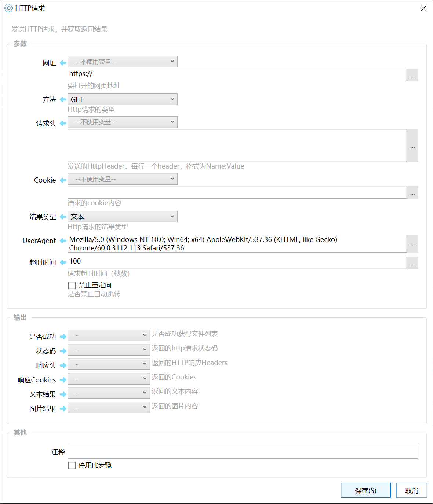
Task: Click the blue arrow beside Cookie label
Action: 63,180
